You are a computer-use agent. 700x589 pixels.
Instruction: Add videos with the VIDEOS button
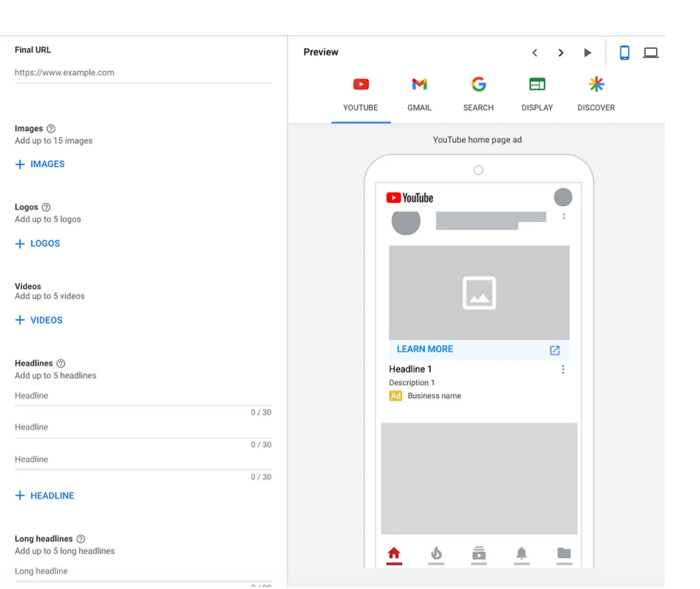pyautogui.click(x=38, y=320)
